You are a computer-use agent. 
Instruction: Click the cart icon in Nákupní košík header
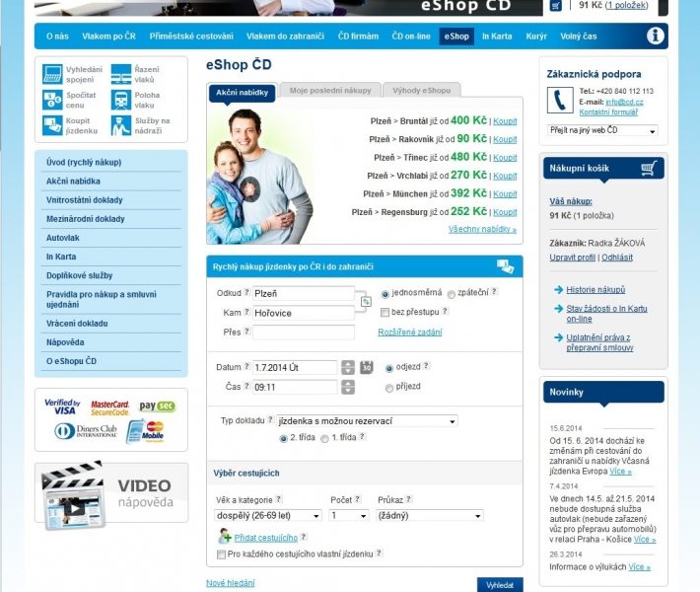(x=649, y=168)
